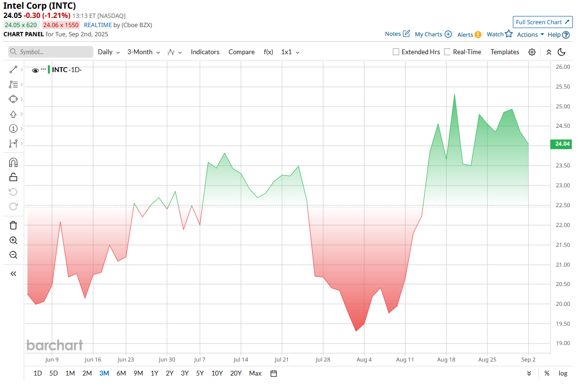Click the double-down chevron at bottom right
Image resolution: width=583 pixels, height=392 pixels.
pyautogui.click(x=529, y=373)
